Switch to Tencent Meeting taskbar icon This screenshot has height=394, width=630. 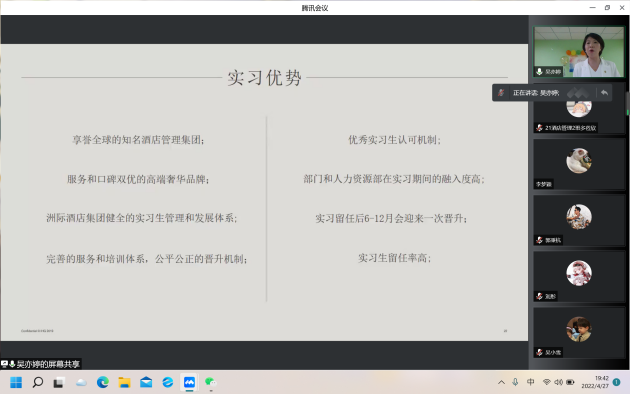[x=189, y=382]
